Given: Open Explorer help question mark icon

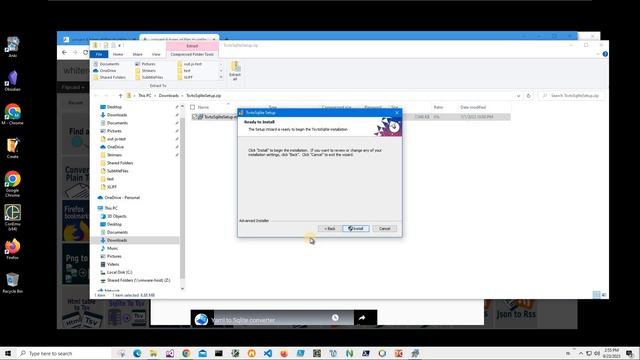Looking at the screenshot, I should click(x=605, y=54).
